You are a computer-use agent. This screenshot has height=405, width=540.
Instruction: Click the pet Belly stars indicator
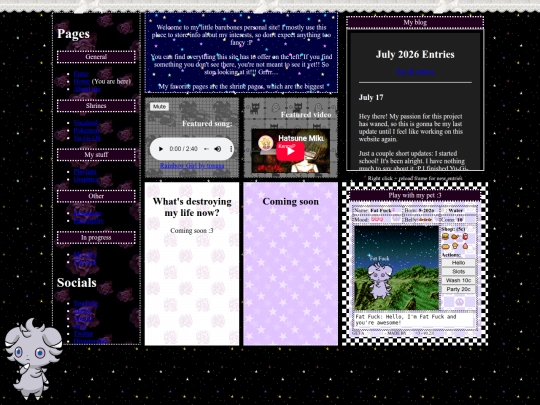click(426, 219)
